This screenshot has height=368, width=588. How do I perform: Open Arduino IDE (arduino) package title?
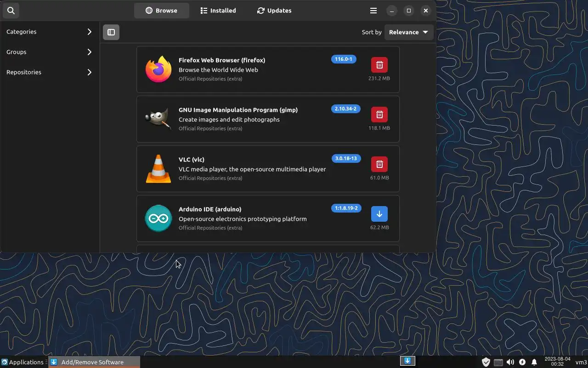click(x=210, y=209)
